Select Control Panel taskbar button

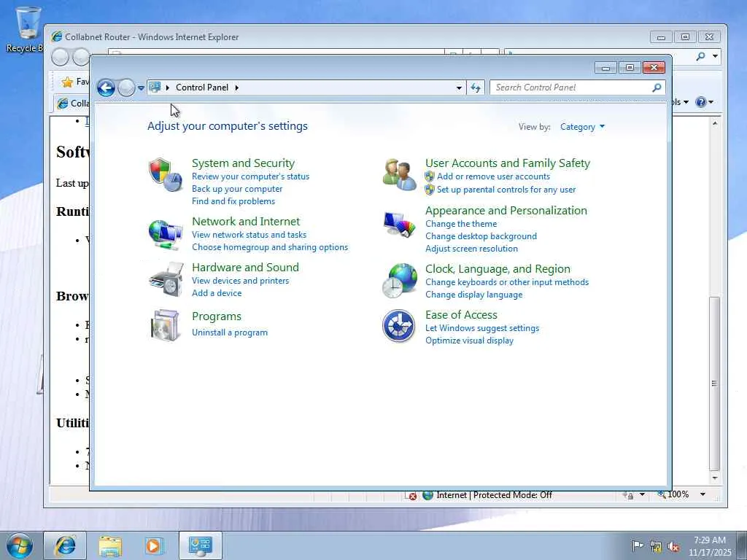tap(200, 545)
